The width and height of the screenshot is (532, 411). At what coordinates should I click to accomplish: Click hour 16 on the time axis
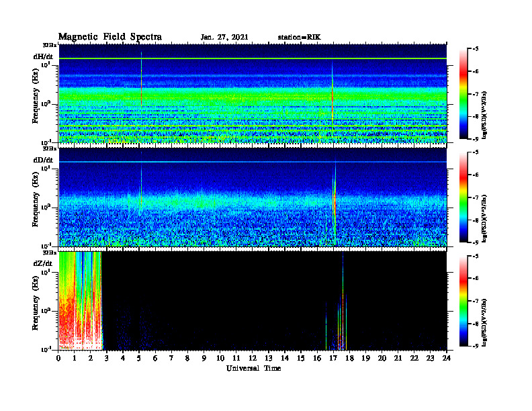[317, 359]
